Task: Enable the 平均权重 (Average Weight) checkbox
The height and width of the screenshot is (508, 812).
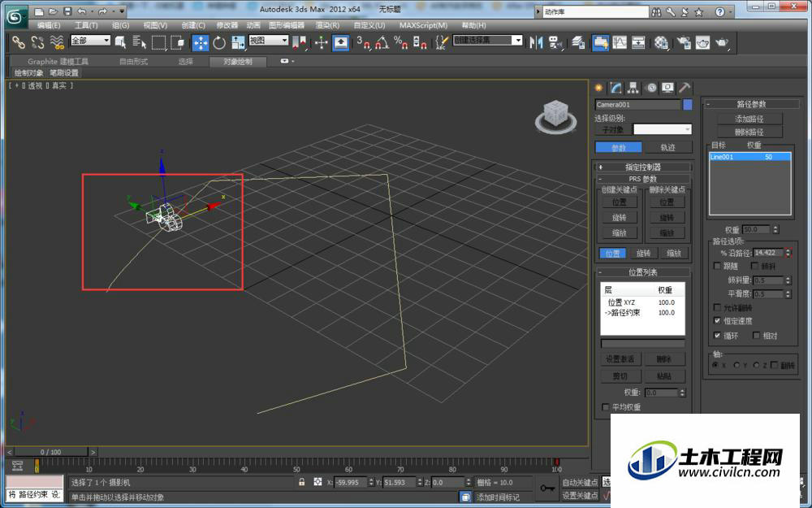Action: 606,407
